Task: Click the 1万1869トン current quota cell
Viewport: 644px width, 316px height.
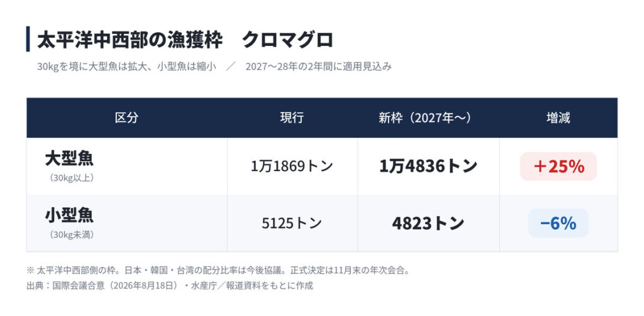Action: (x=292, y=166)
